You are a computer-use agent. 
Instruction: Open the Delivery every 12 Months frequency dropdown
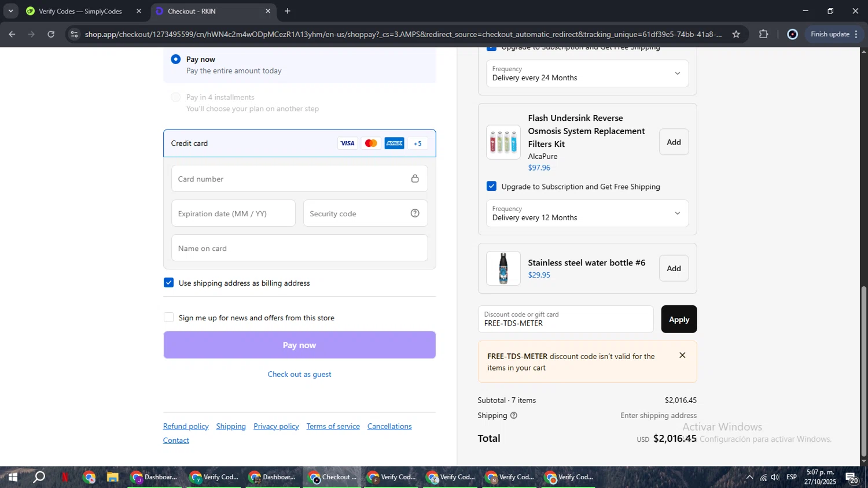point(587,213)
